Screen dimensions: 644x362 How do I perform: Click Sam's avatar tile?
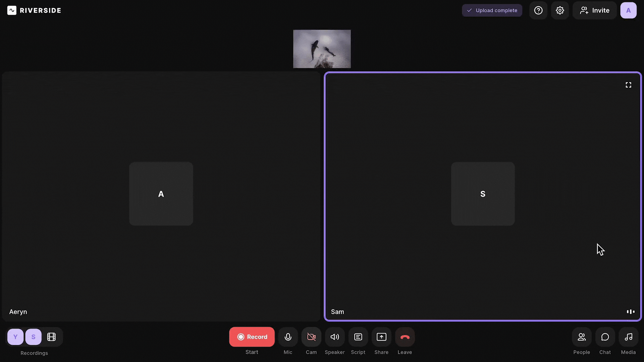click(483, 194)
